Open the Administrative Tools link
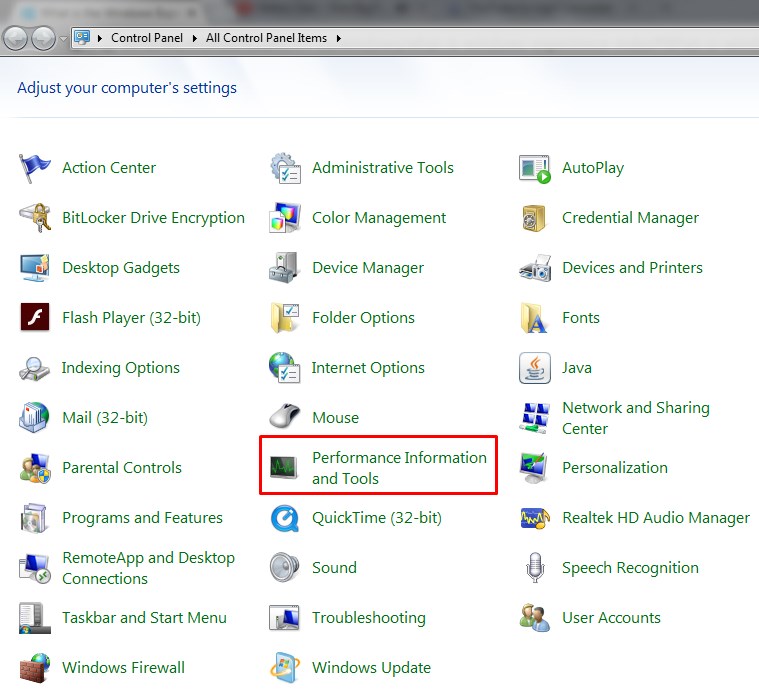This screenshot has height=698, width=759. [383, 168]
